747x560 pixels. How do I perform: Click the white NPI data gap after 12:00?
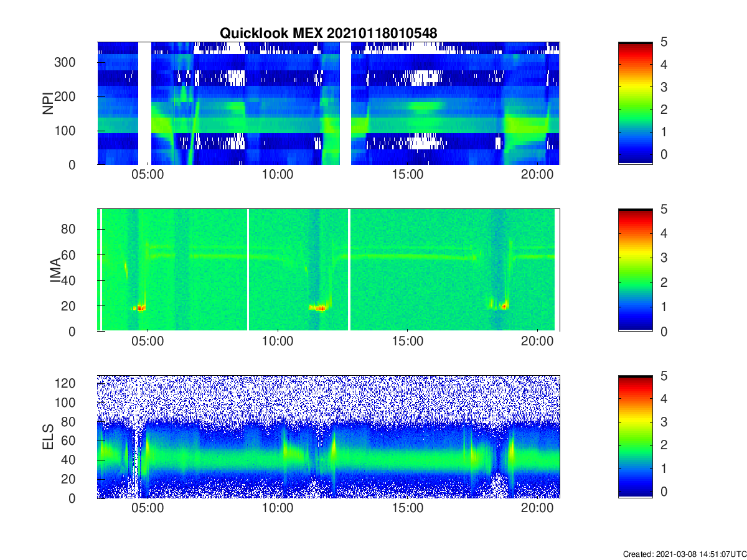345,103
